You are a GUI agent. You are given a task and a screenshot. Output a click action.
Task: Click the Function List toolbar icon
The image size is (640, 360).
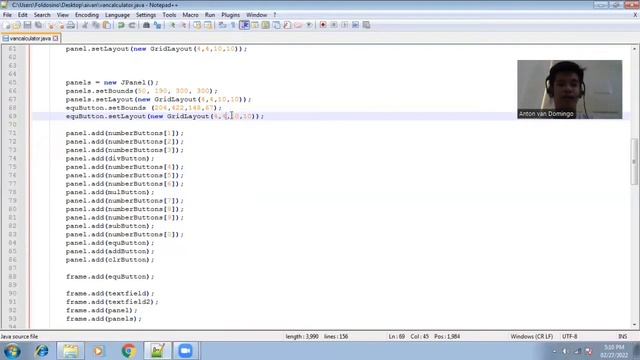click(287, 25)
